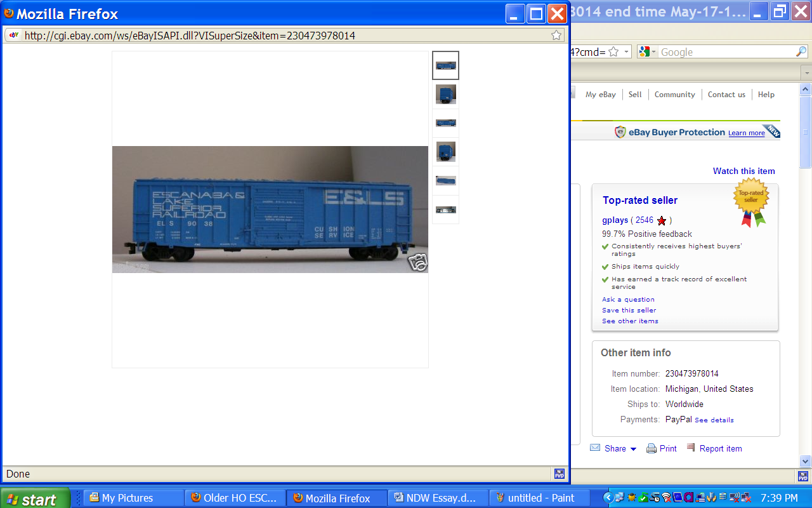This screenshot has width=812, height=508.
Task: Select the first boxcar thumbnail
Action: (x=445, y=65)
